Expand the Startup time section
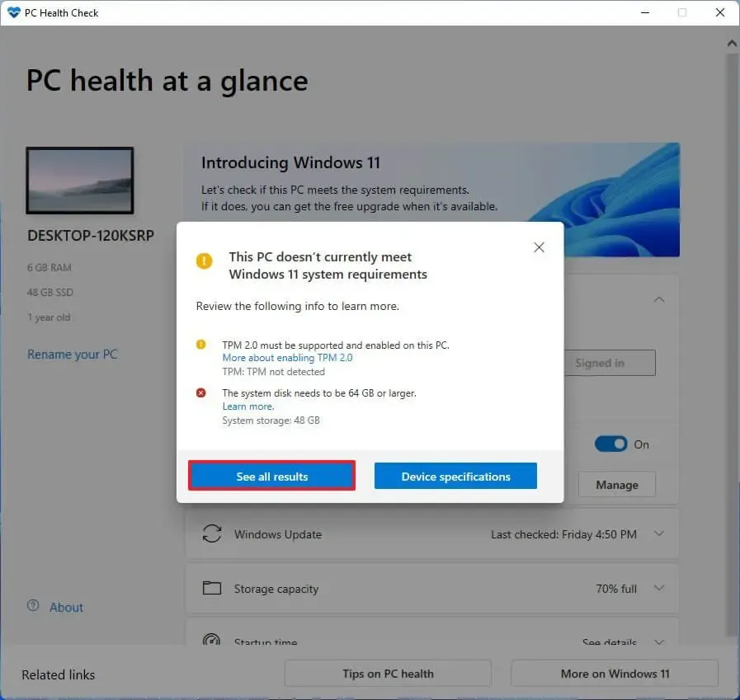Screen dimensions: 740x700 [658, 641]
